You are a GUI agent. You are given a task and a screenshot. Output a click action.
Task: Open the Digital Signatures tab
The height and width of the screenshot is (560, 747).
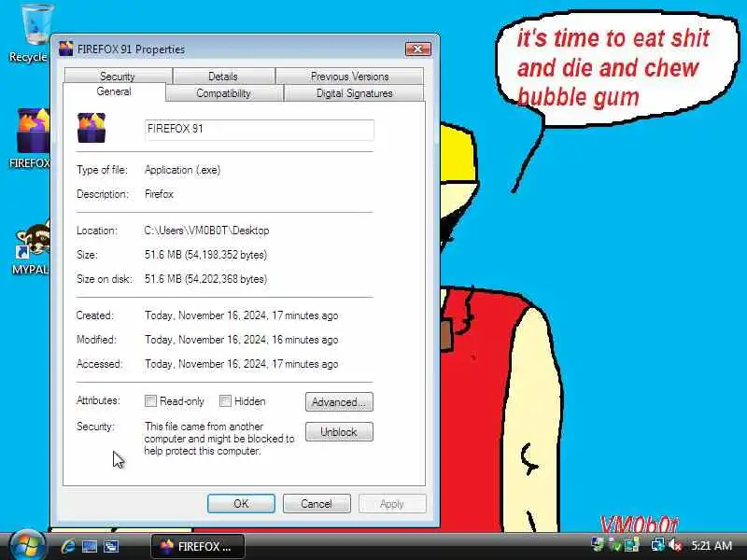click(x=355, y=92)
